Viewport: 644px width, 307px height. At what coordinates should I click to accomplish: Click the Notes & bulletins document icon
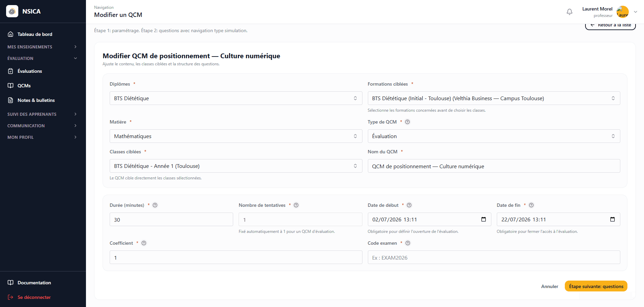10,100
